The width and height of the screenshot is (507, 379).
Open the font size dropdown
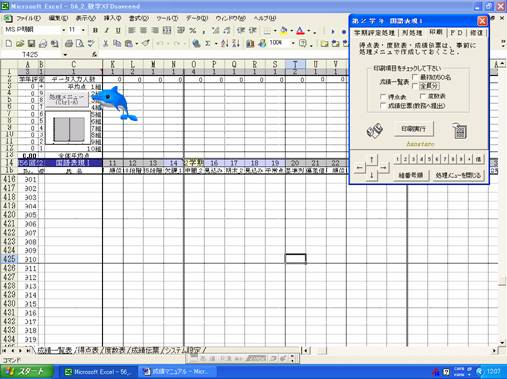(x=83, y=30)
